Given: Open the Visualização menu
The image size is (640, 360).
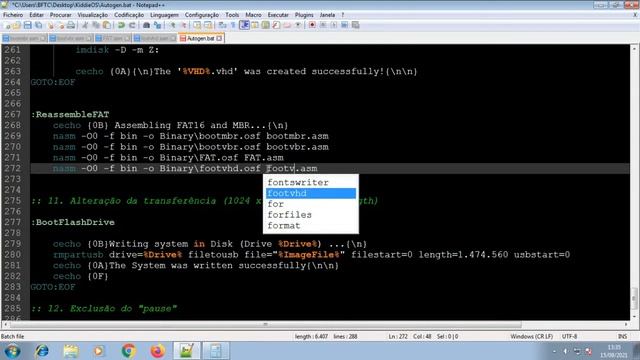Looking at the screenshot, I should pos(93,15).
